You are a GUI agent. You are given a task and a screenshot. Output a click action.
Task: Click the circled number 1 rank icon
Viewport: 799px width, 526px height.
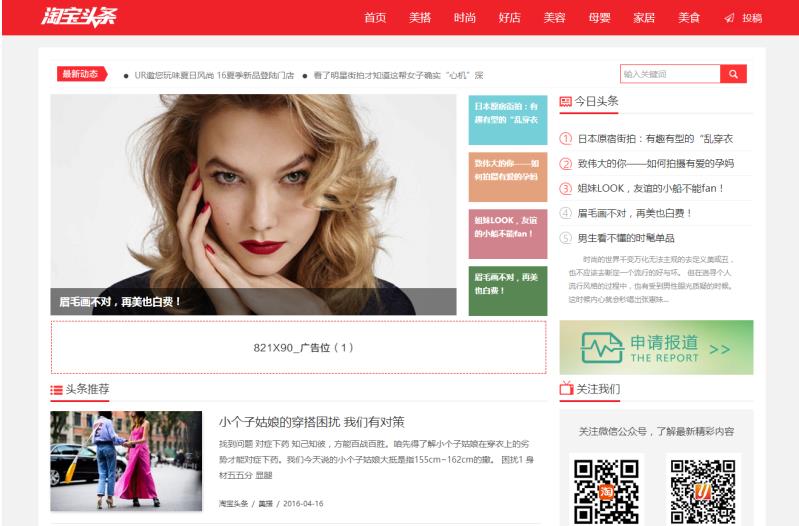click(x=566, y=139)
